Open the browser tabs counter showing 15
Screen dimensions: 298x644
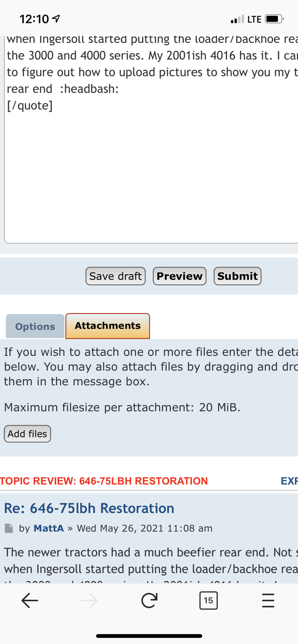pos(208,600)
